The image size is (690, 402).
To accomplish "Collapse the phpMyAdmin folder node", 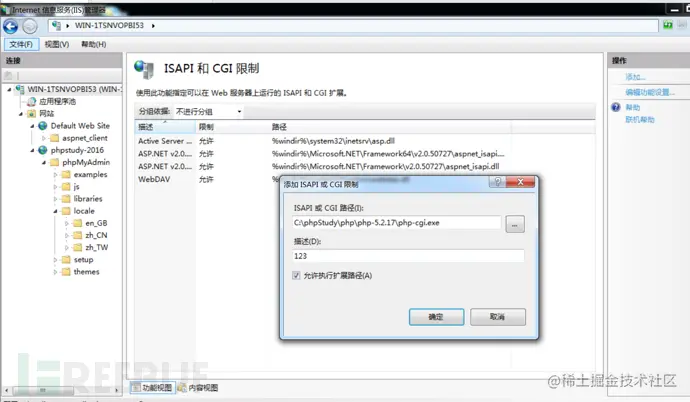I will 44,163.
